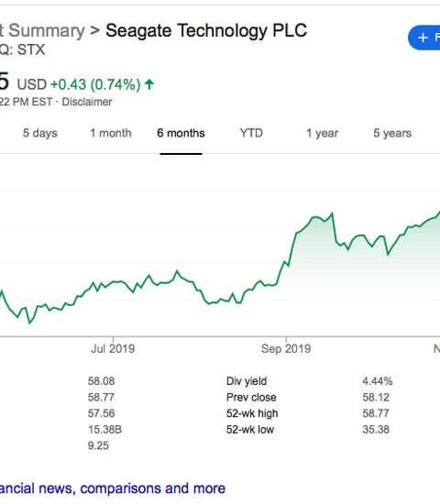This screenshot has height=504, width=440.
Task: Click the 52-wk low label
Action: tap(250, 430)
